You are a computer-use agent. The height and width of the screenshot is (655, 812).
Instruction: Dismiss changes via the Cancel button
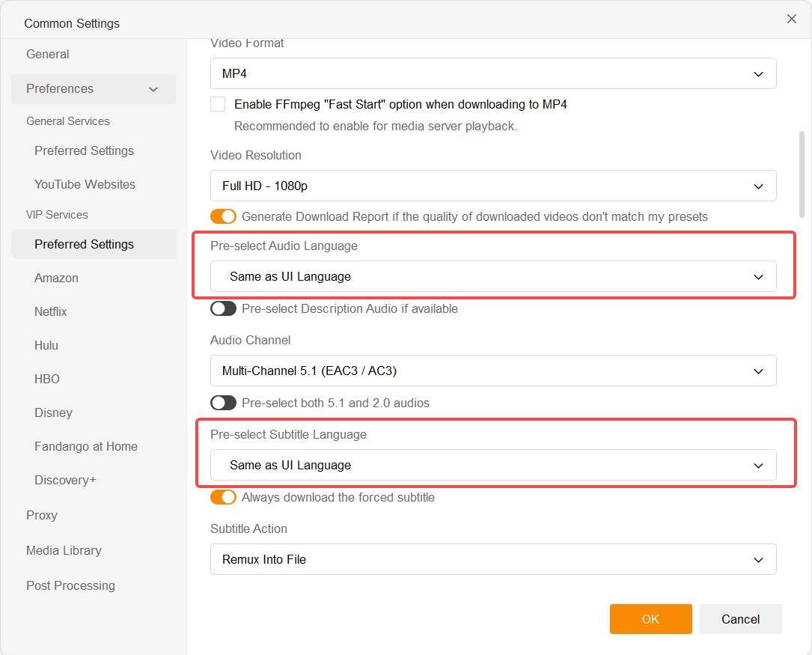coord(740,619)
